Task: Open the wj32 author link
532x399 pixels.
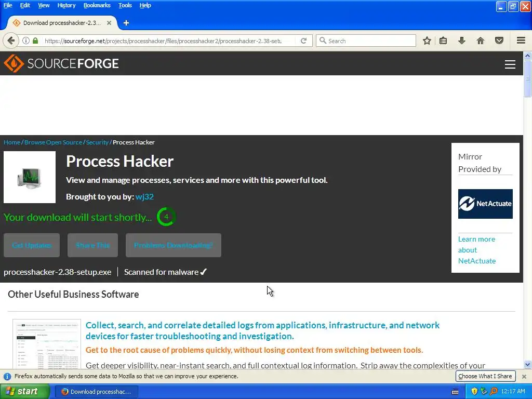Action: 144,197
